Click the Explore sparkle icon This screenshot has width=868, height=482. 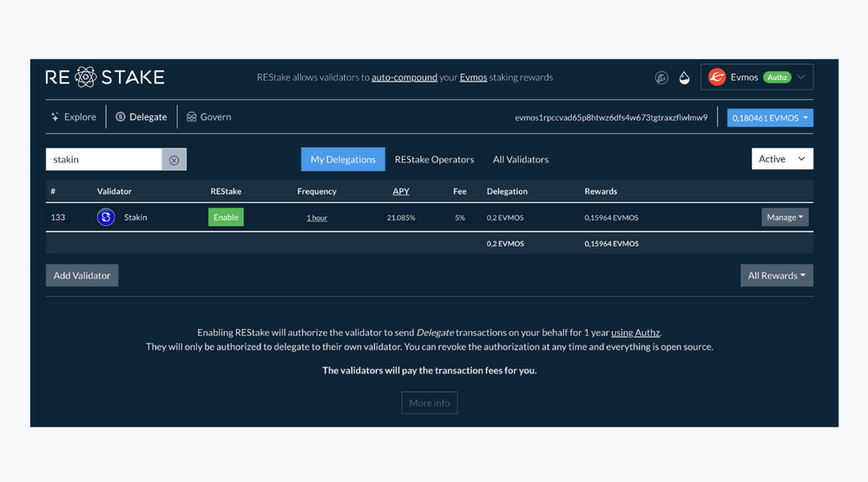pyautogui.click(x=55, y=116)
